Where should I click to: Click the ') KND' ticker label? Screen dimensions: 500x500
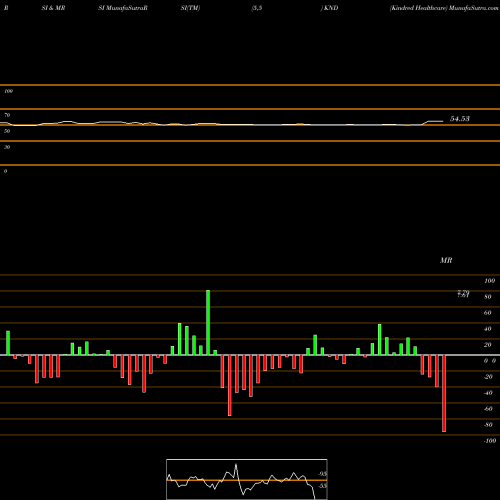[329, 8]
